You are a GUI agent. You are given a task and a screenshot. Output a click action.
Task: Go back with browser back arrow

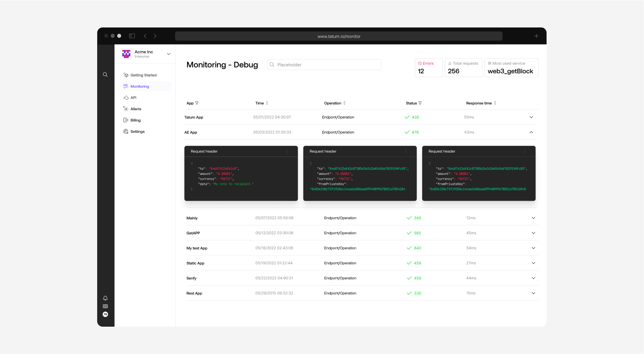tap(145, 36)
